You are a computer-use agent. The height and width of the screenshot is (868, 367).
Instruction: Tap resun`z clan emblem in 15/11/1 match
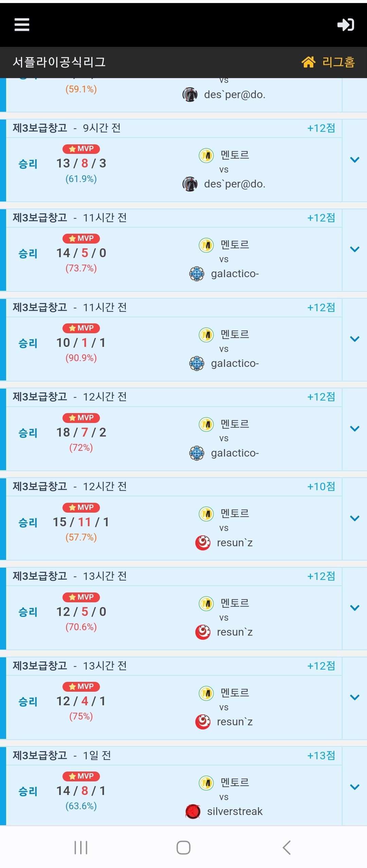point(203,543)
